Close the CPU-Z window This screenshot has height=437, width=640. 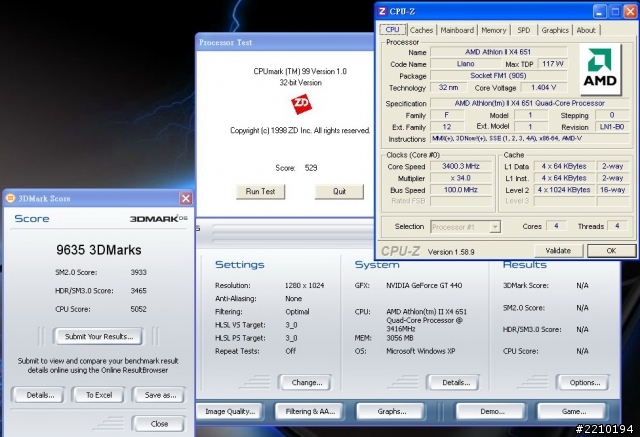630,11
